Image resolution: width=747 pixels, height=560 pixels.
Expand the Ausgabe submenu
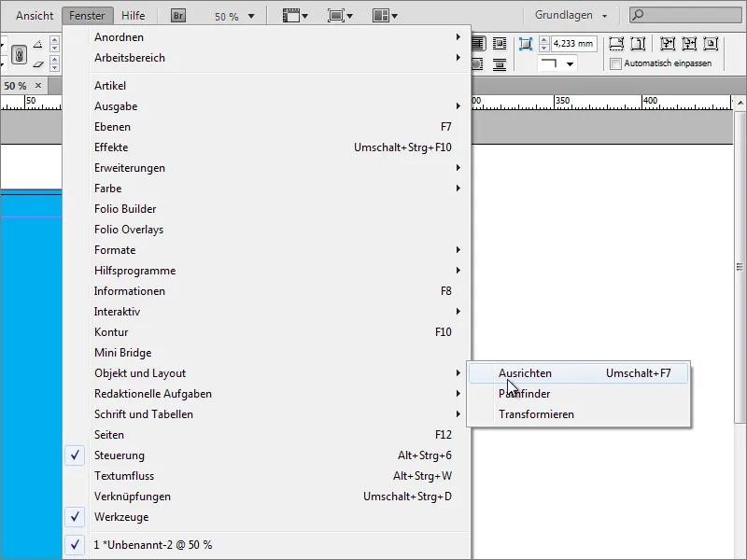pos(268,106)
